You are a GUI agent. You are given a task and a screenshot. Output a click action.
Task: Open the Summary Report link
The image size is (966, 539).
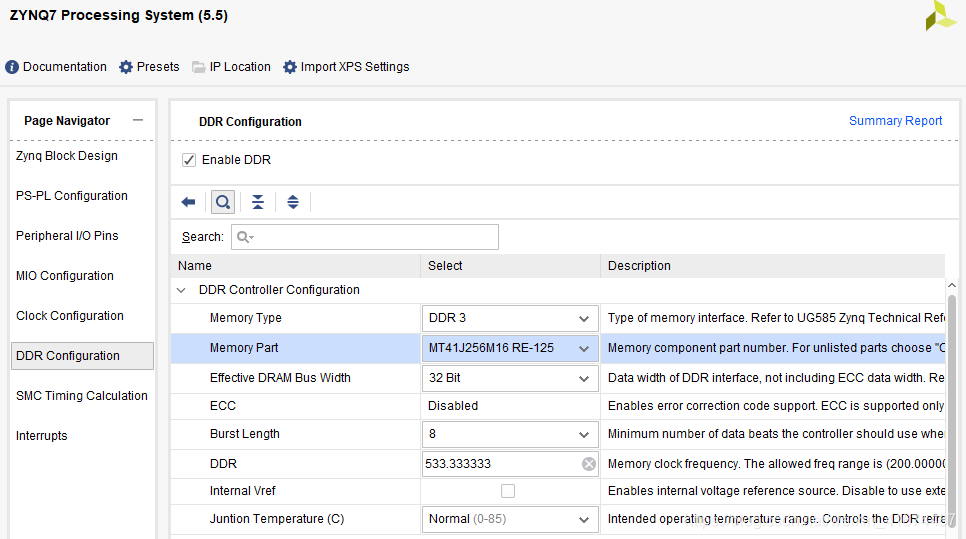click(895, 121)
